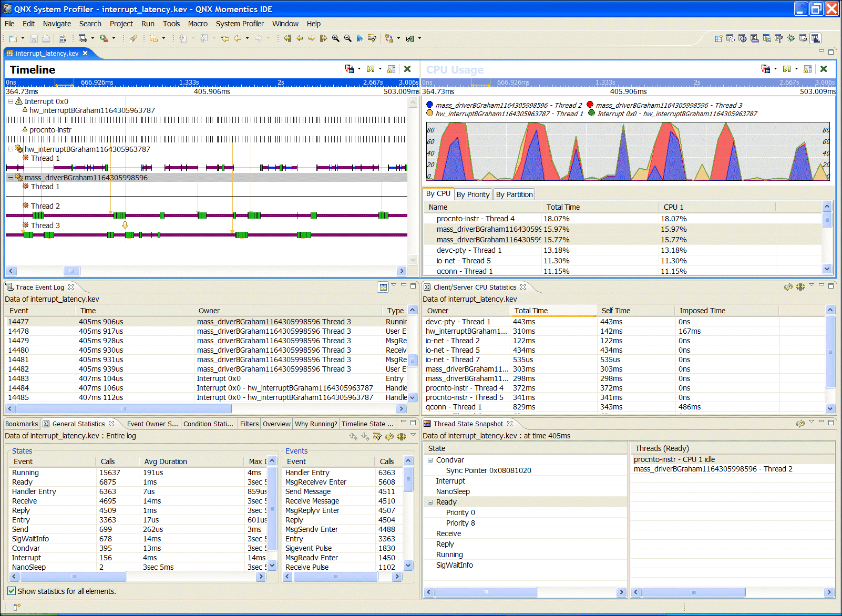Refresh the Client/Server CPU Statistics panel

coord(788,287)
